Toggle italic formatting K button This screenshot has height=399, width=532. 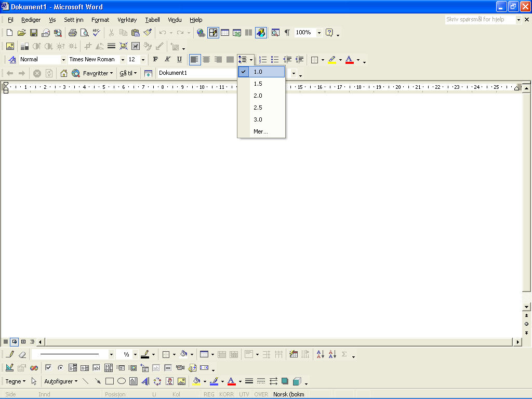tap(167, 60)
